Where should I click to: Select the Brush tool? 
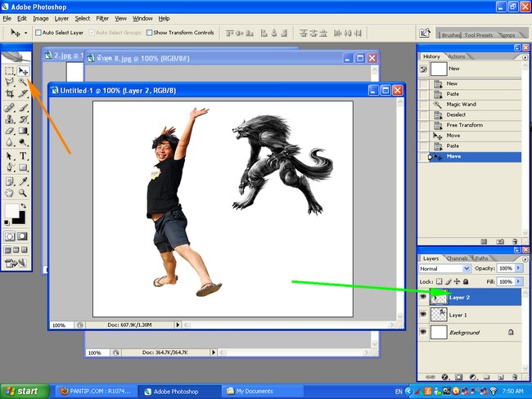click(23, 108)
